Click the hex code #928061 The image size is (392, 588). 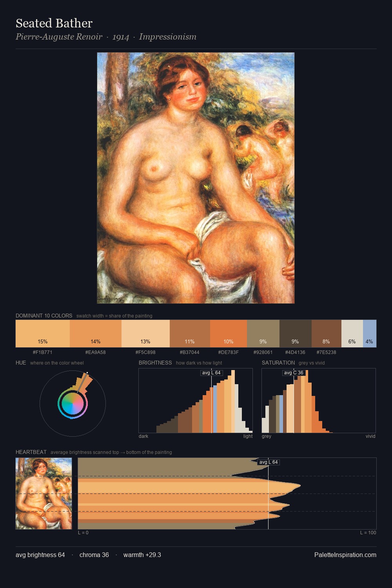(x=263, y=352)
